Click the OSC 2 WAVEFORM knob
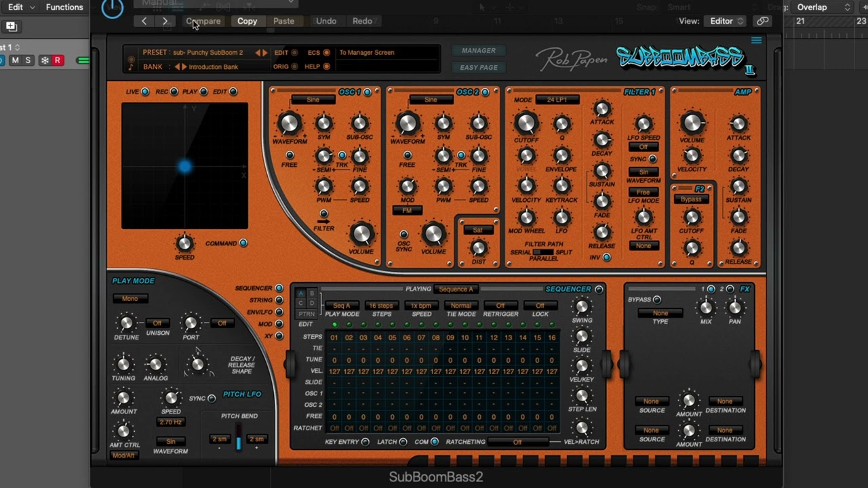The width and height of the screenshot is (868, 488). 407,123
